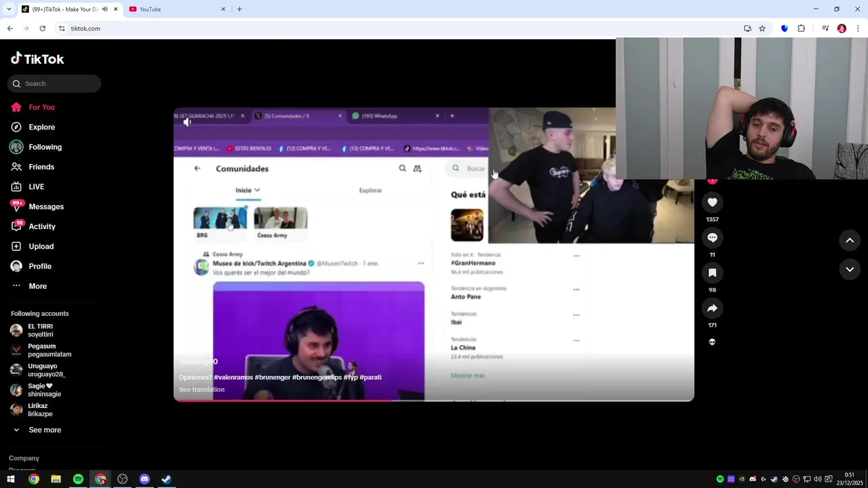
Task: Expand the More sidebar menu
Action: coord(29,286)
